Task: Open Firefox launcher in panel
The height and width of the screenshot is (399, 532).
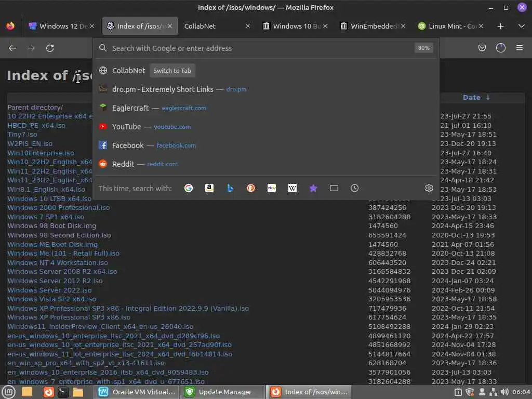Action: coord(48,392)
